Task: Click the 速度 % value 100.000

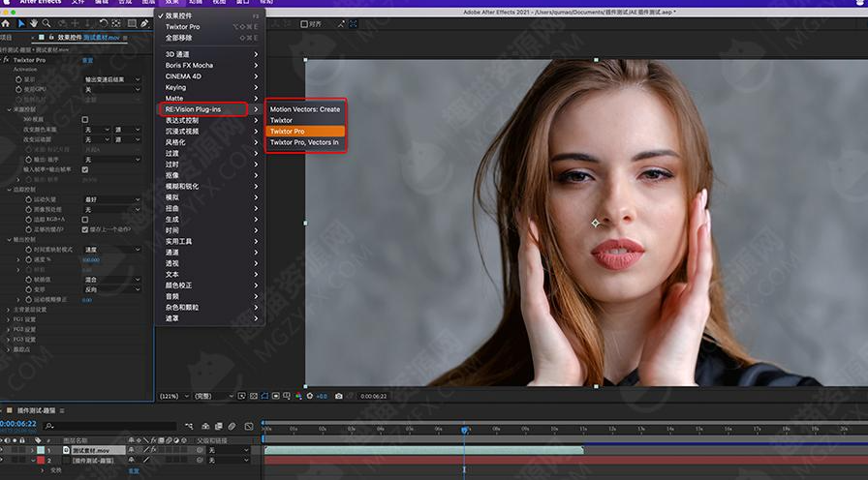Action: (x=91, y=260)
